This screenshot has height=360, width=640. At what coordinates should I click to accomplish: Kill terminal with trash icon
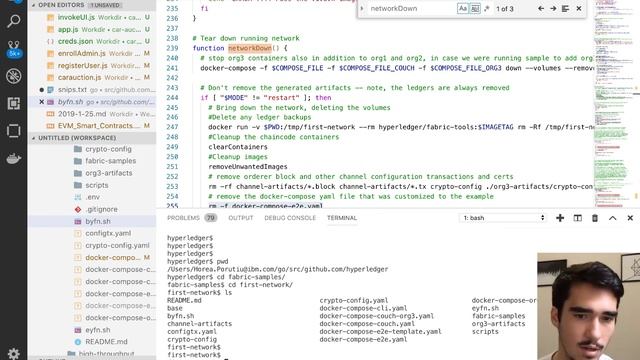[595, 218]
